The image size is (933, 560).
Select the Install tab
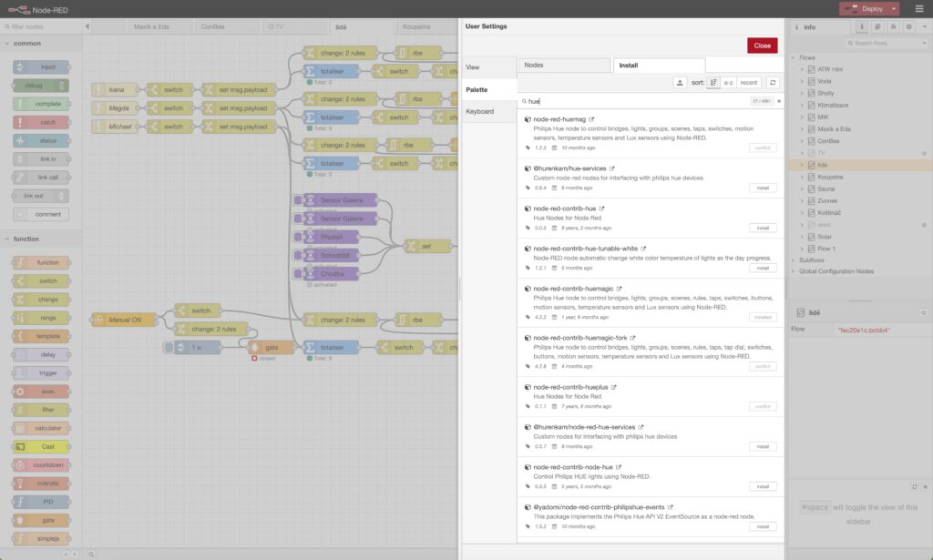click(x=660, y=66)
